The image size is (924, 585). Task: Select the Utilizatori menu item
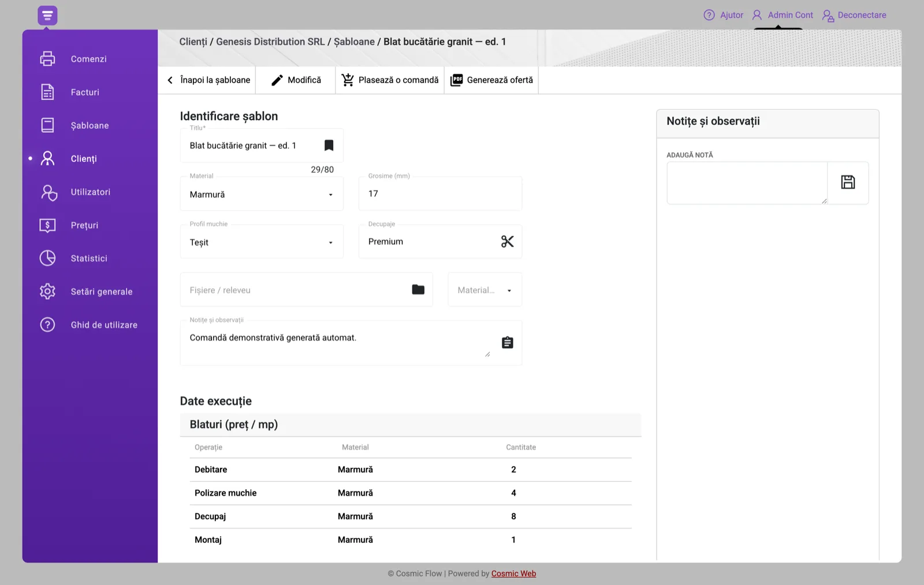click(x=90, y=192)
